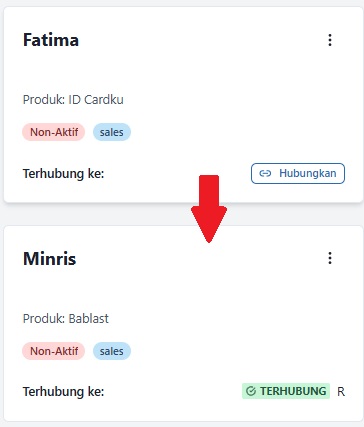Click the Produk: ID Cardku text
Screen dimensions: 364x427
point(73,100)
